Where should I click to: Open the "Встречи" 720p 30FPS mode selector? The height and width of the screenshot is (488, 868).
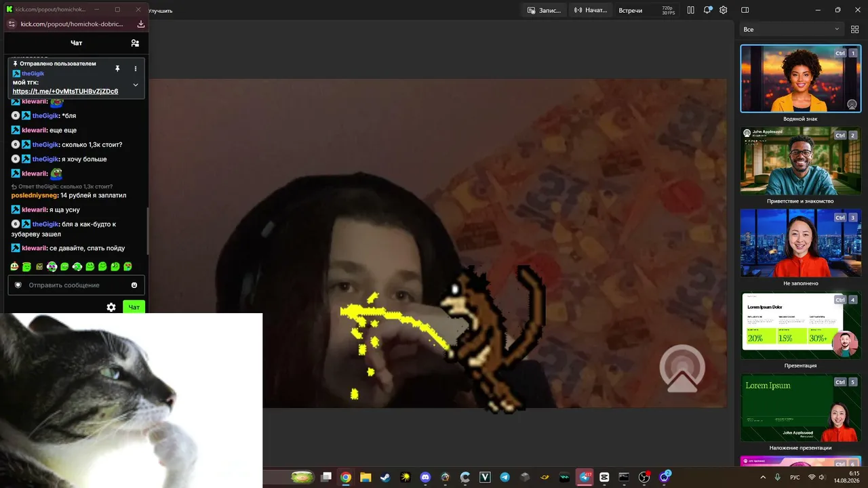pyautogui.click(x=647, y=10)
